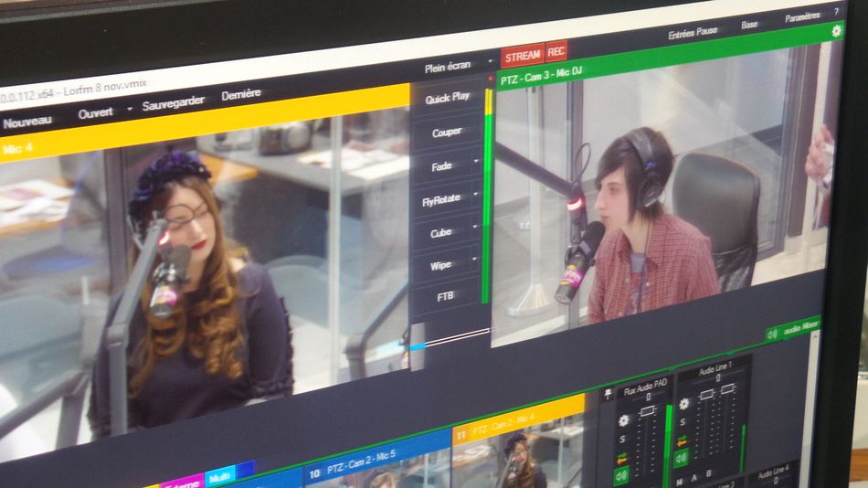Screen dimensions: 868x488
Task: Expand the Plein écran dropdown arrow
Action: coord(490,61)
